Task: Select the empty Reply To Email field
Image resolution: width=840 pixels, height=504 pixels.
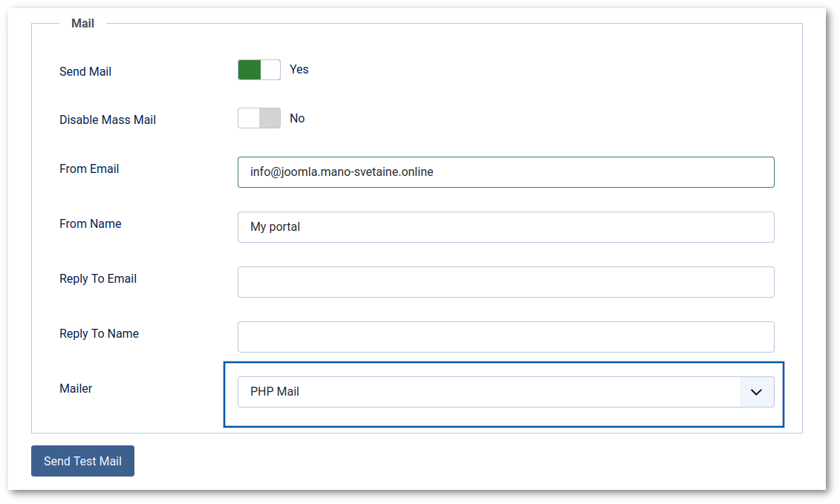Action: point(506,282)
